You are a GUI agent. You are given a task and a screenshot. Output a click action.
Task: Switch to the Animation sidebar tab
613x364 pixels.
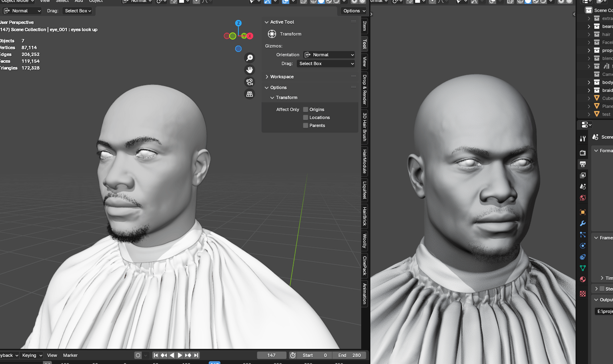[x=364, y=294]
